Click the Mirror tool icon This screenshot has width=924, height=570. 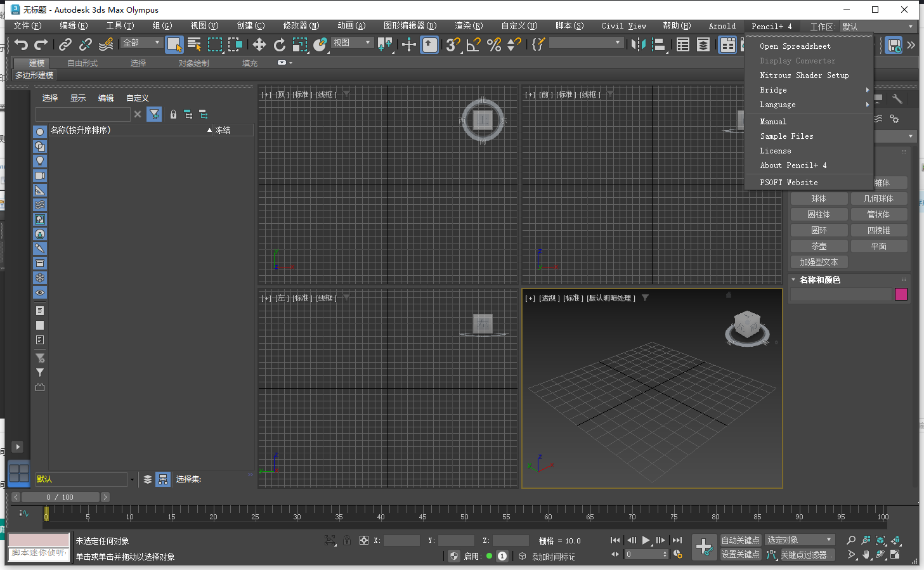pos(639,44)
